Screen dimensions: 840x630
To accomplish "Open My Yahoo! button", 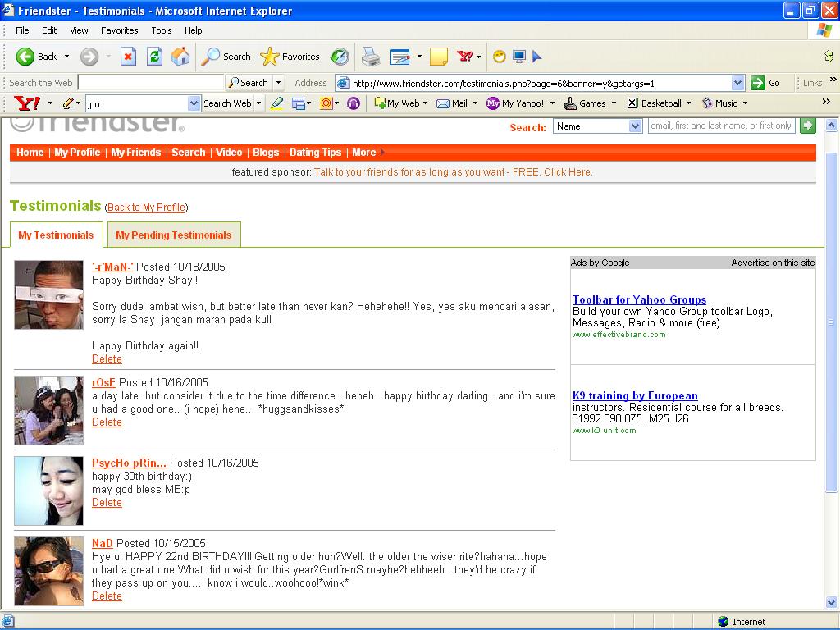I will [x=515, y=103].
